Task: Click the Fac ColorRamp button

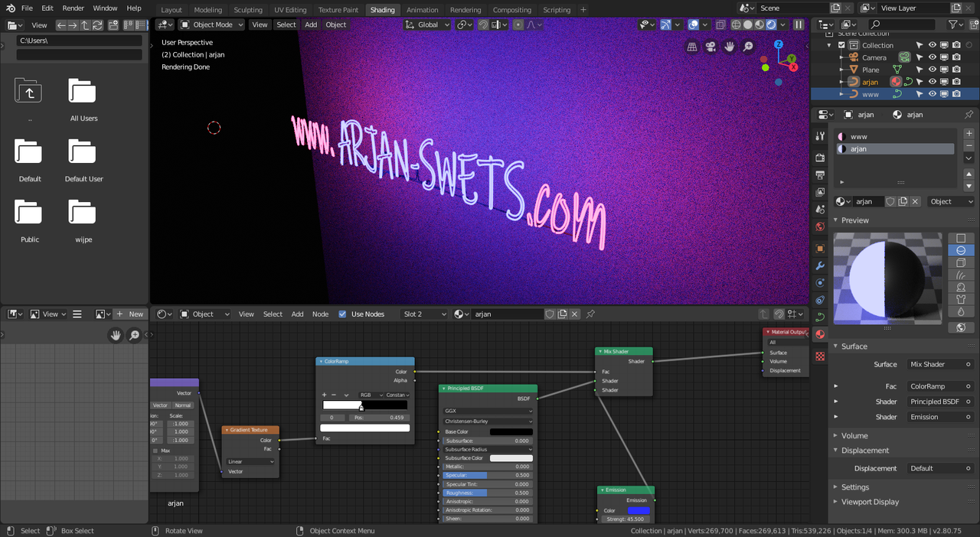Action: click(x=940, y=386)
